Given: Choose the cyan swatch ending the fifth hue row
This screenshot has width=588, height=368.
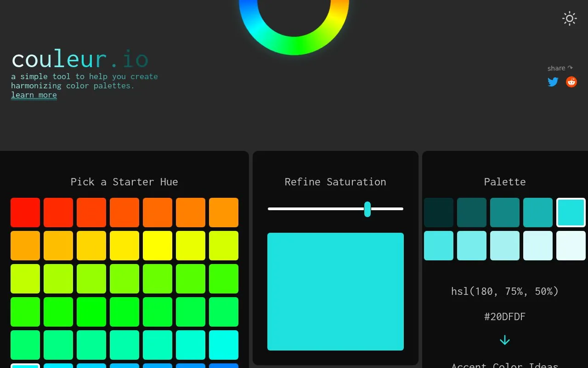Looking at the screenshot, I should point(224,345).
